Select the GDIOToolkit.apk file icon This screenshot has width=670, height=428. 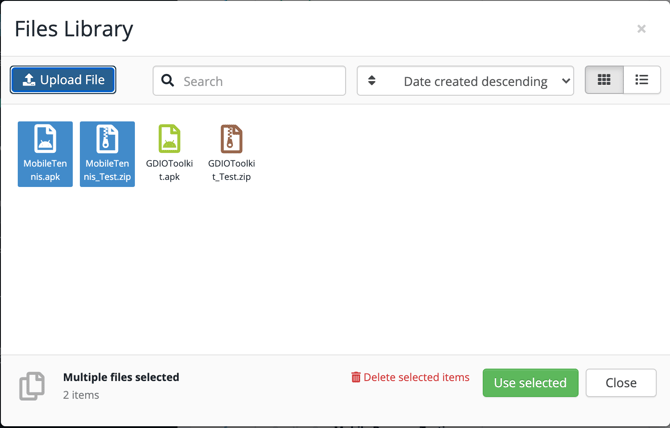tap(170, 138)
